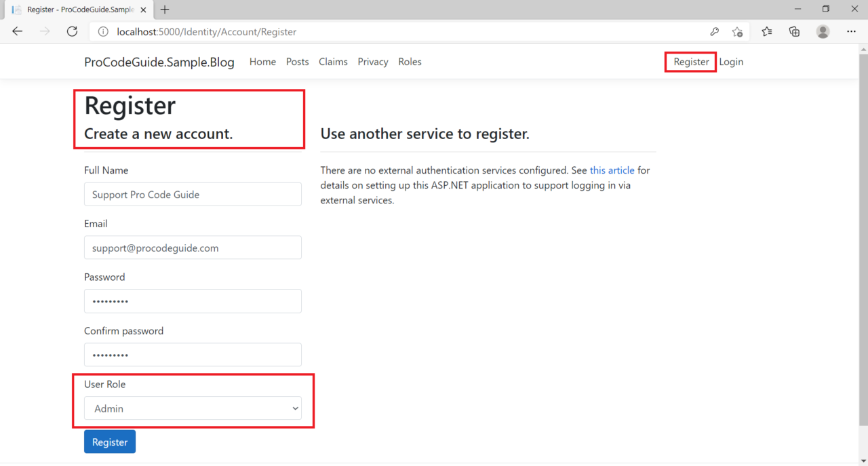Open the User Role dropdown
The height and width of the screenshot is (466, 868).
tap(295, 408)
